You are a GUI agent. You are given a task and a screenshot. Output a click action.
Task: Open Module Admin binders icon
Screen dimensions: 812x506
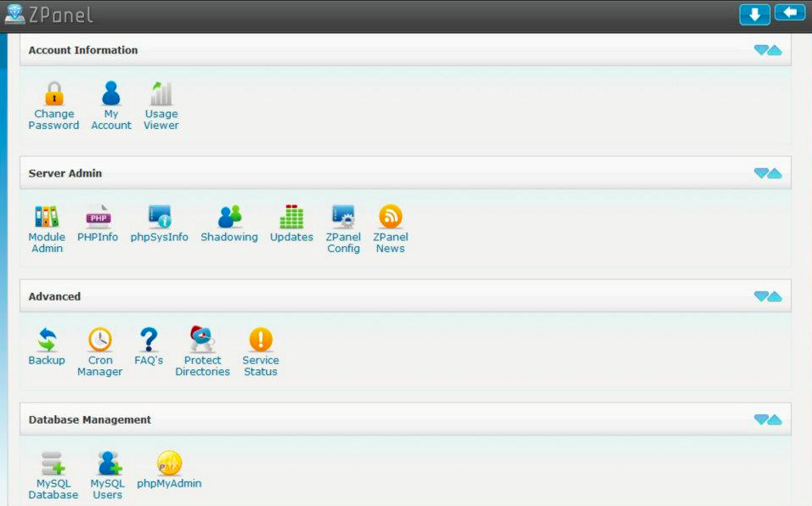[x=47, y=216]
